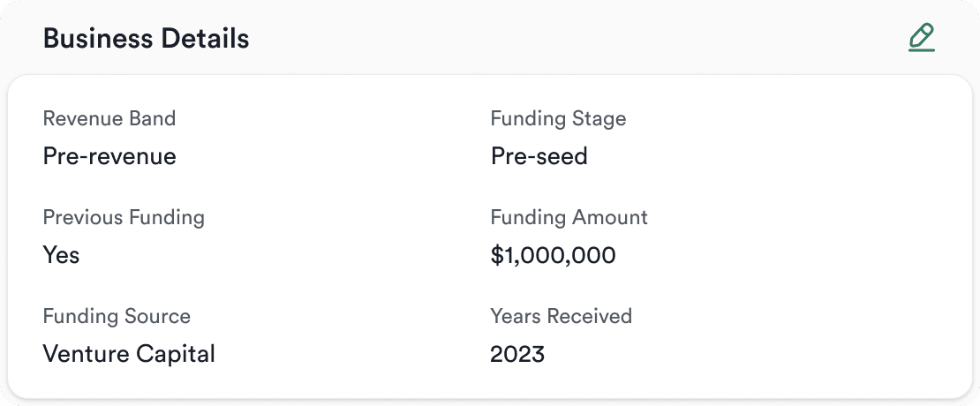The width and height of the screenshot is (980, 406).
Task: Click the Yes value under Previous Funding
Action: point(62,255)
